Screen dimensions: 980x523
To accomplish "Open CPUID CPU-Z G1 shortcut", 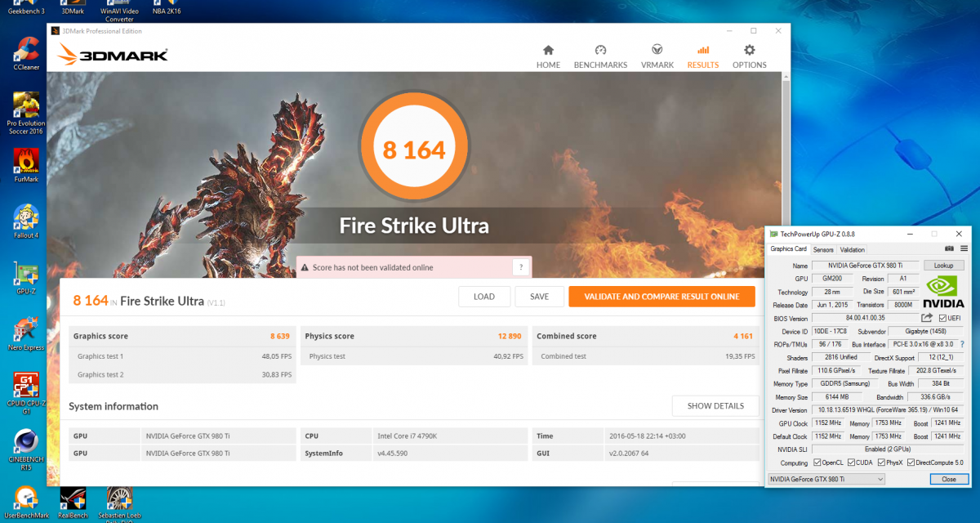I will 27,393.
